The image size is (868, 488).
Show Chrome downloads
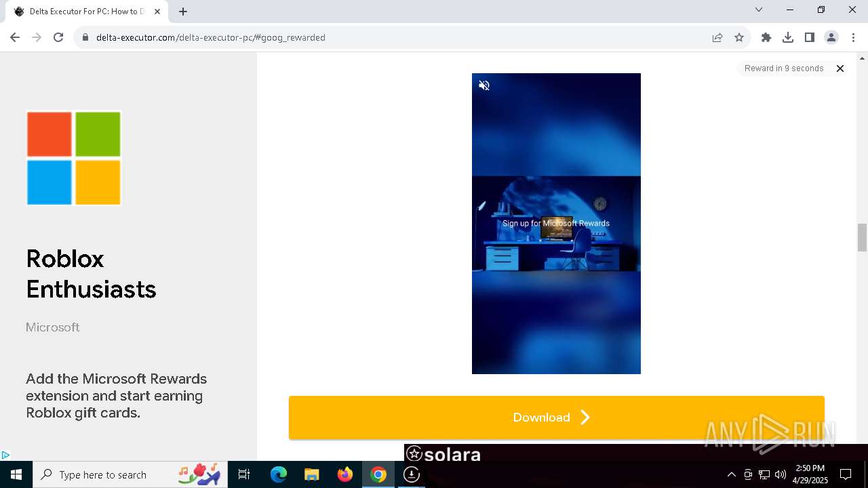pos(788,38)
